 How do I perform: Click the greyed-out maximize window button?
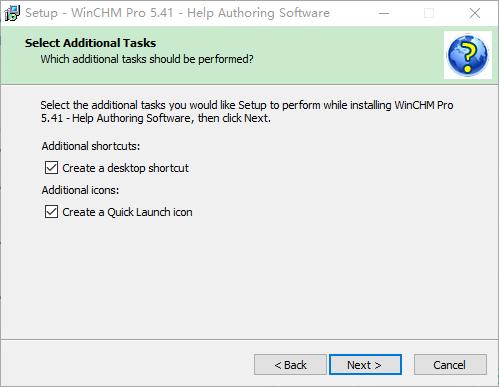coord(429,13)
